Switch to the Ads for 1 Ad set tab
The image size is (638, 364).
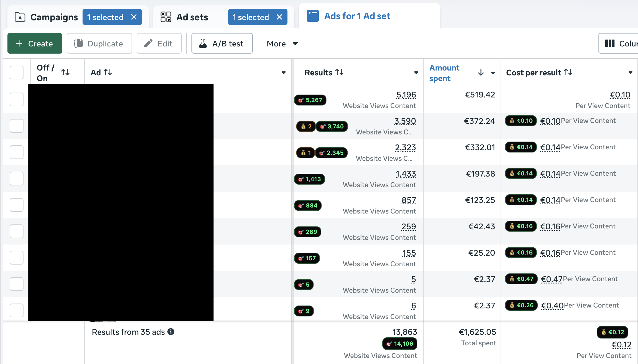tap(357, 16)
